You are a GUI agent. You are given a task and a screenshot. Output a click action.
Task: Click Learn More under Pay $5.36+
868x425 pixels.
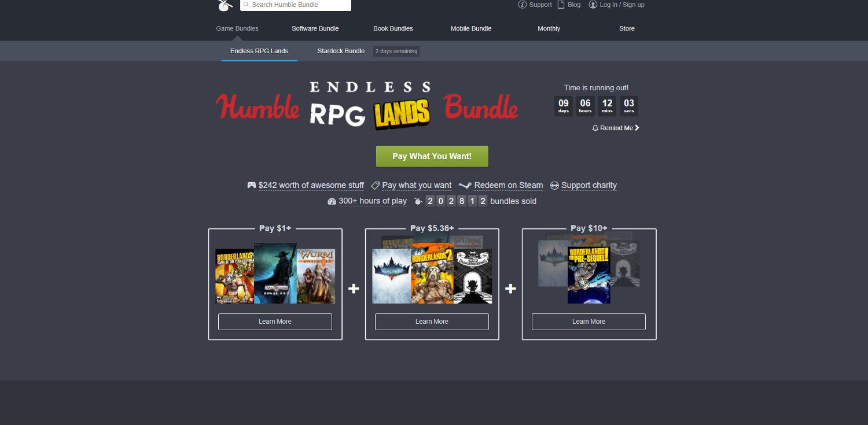(432, 321)
